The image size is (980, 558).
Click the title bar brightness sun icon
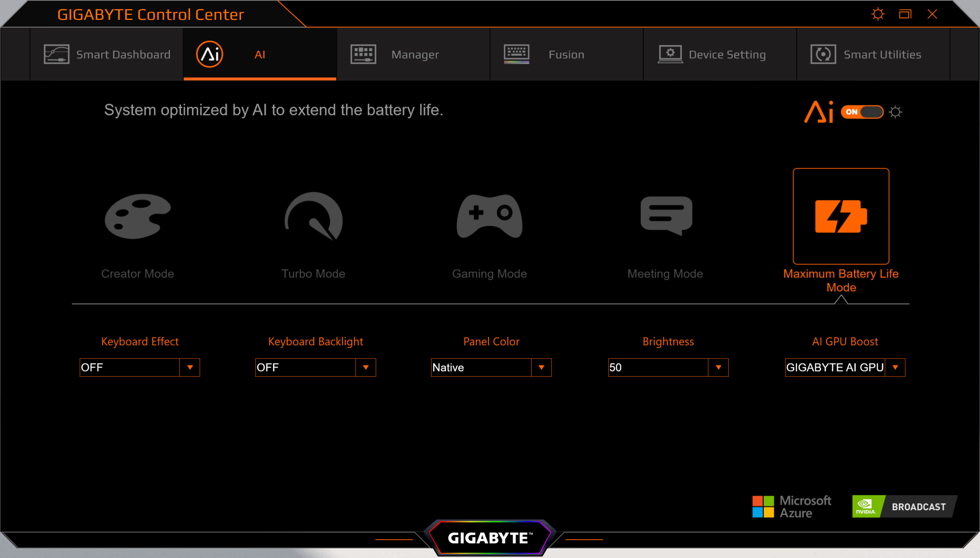point(878,15)
